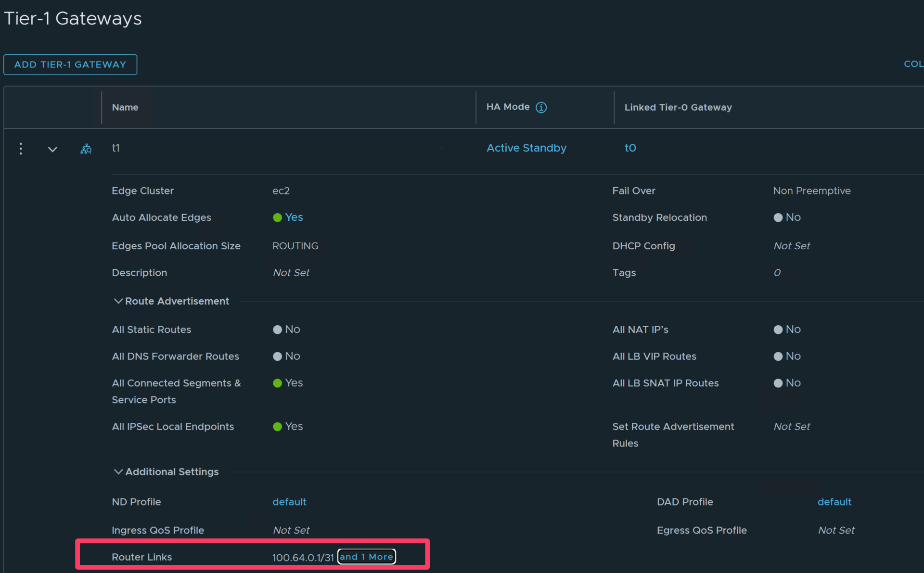
Task: Click the indicator next to All LB SNAT IP Routes
Action: tap(778, 383)
